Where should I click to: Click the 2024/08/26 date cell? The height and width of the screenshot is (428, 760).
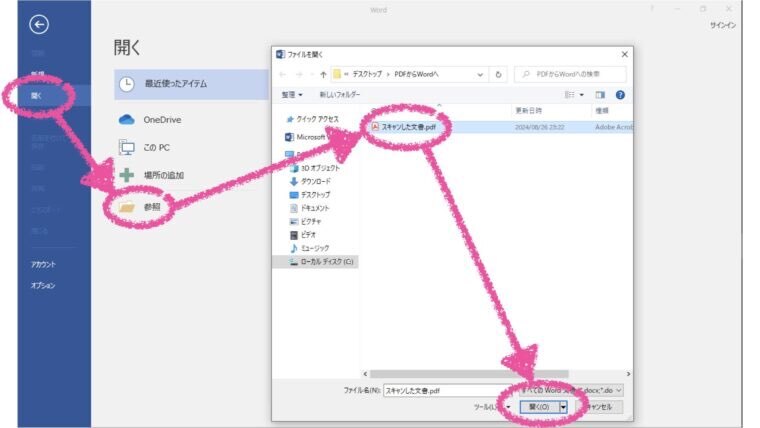[x=539, y=127]
